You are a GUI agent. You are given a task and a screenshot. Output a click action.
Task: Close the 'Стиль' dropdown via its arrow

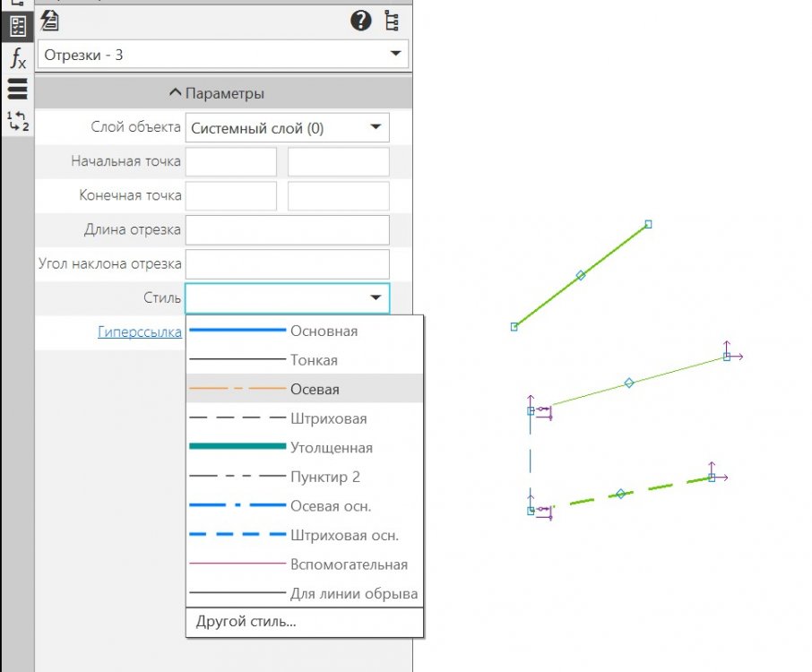pos(376,297)
